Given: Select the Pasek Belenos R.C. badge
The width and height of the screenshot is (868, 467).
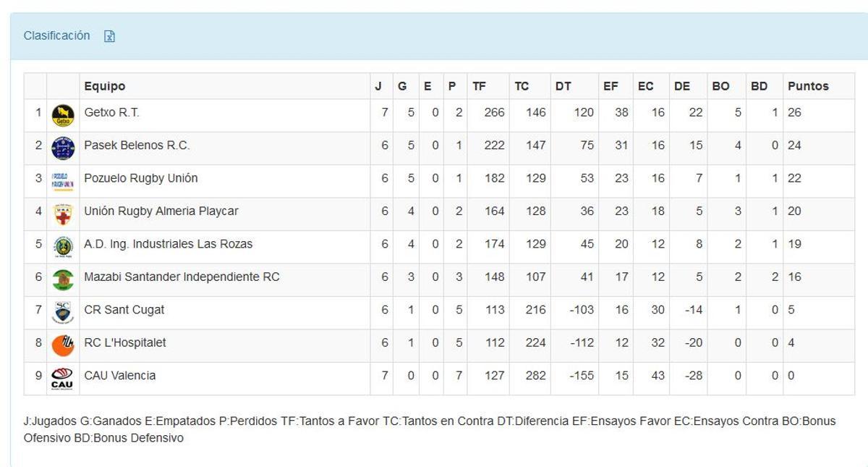Looking at the screenshot, I should coord(63,146).
